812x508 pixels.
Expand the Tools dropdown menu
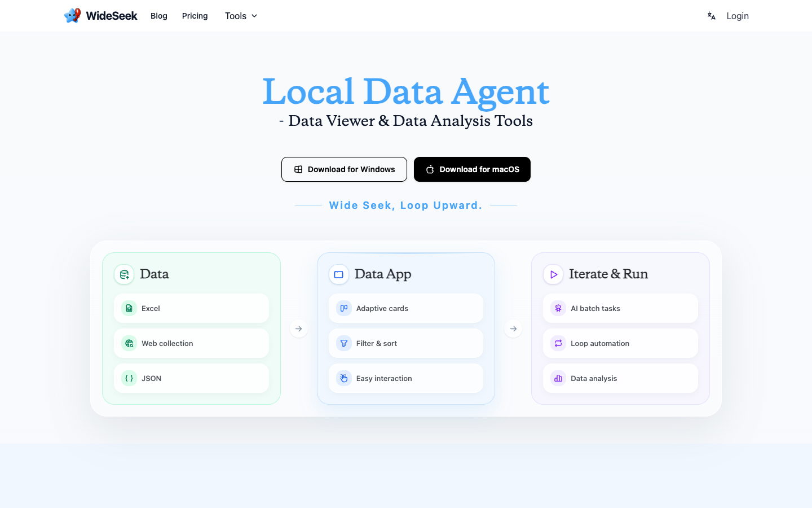pos(241,16)
